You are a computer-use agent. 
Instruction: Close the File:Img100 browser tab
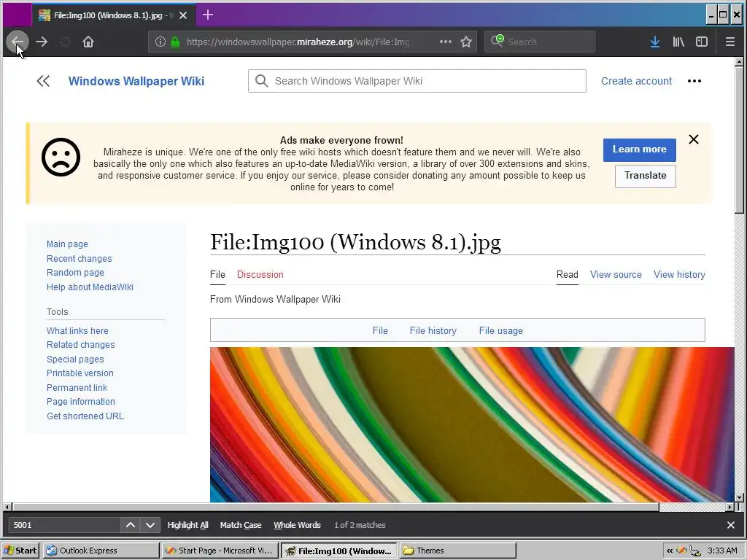(183, 15)
